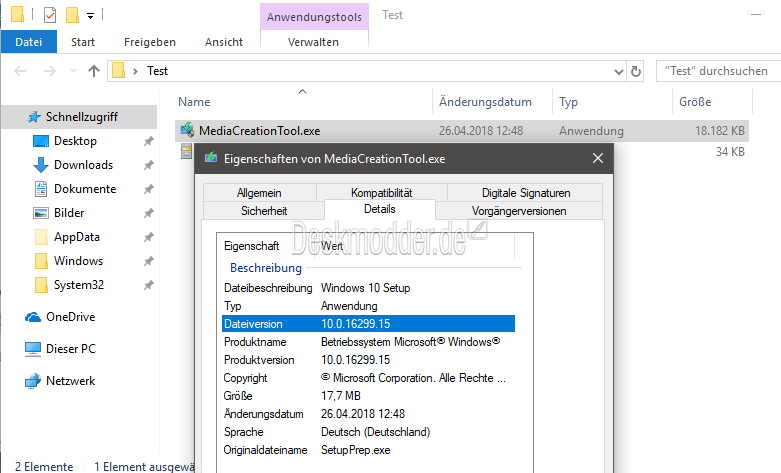
Task: Open the Vorgängerversionen tab
Action: pos(519,211)
